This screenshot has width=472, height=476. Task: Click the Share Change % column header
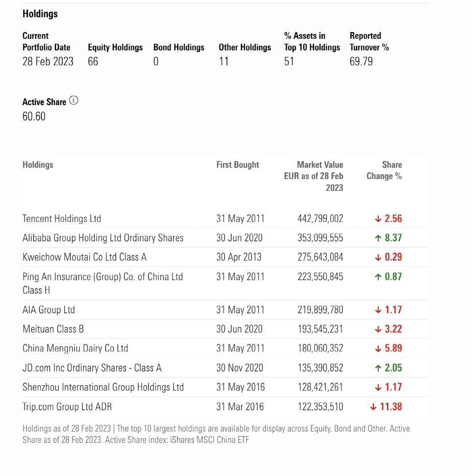pyautogui.click(x=384, y=170)
